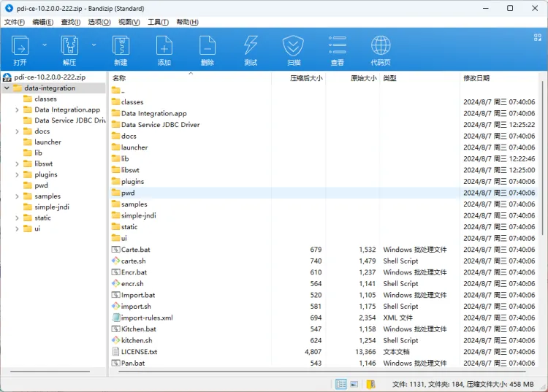Open the 文件(F) menu

coord(15,22)
